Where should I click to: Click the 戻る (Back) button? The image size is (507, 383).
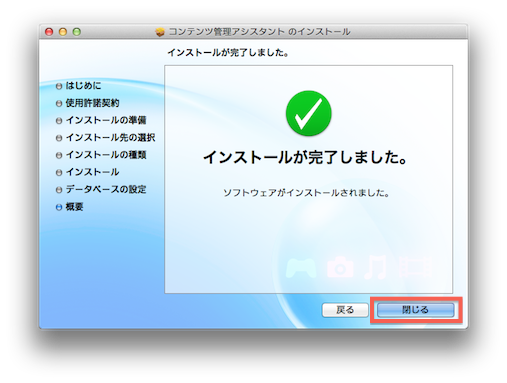(x=345, y=310)
